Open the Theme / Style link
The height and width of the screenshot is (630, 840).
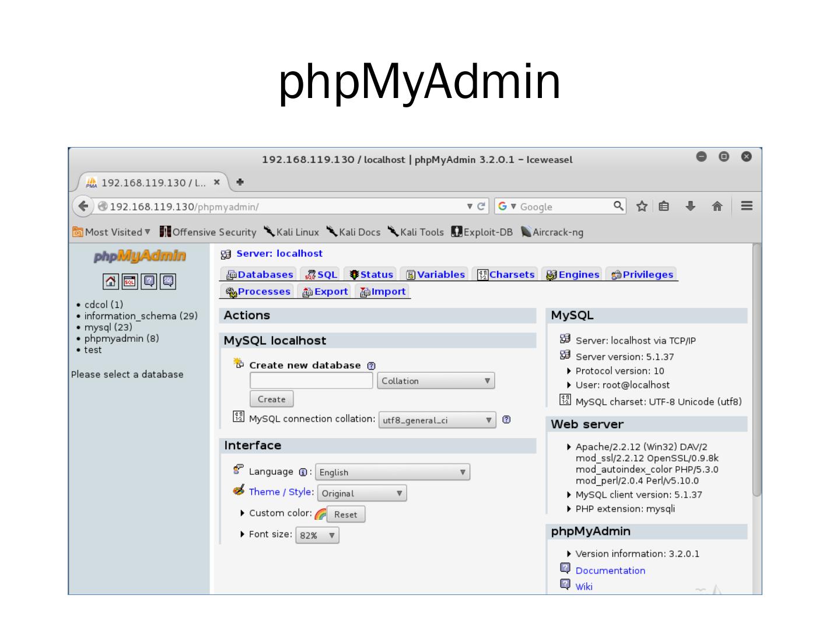[280, 492]
